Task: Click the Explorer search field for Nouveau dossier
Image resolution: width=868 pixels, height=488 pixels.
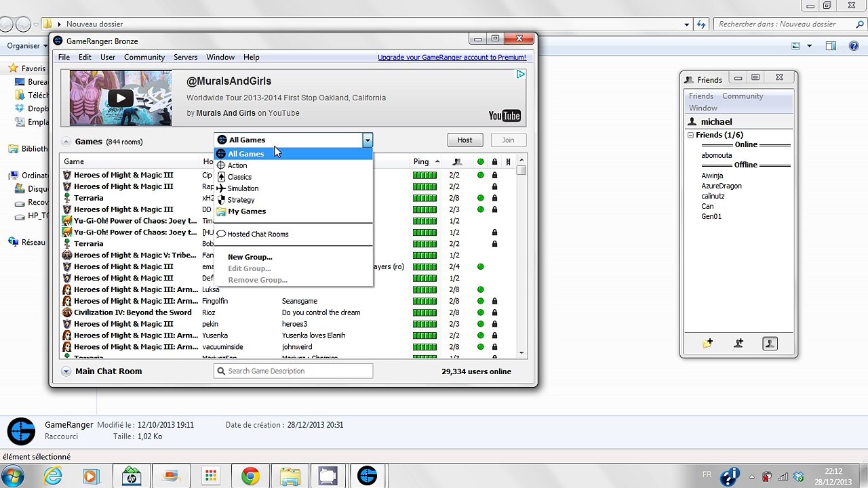Action: tap(789, 24)
